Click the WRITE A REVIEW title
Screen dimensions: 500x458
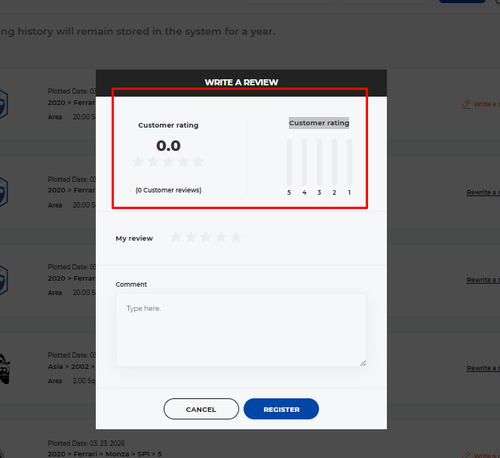click(x=241, y=82)
